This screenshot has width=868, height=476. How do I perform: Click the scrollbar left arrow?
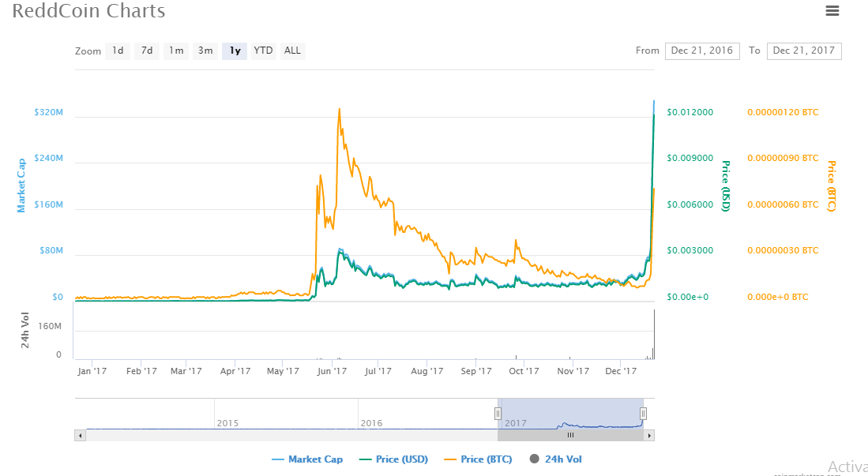tap(80, 435)
